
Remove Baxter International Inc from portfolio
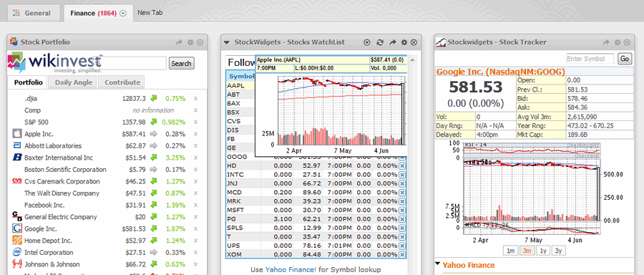point(195,158)
